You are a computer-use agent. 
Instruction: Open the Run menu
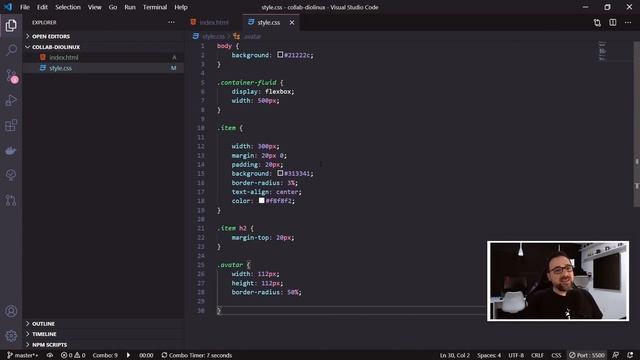[x=130, y=7]
